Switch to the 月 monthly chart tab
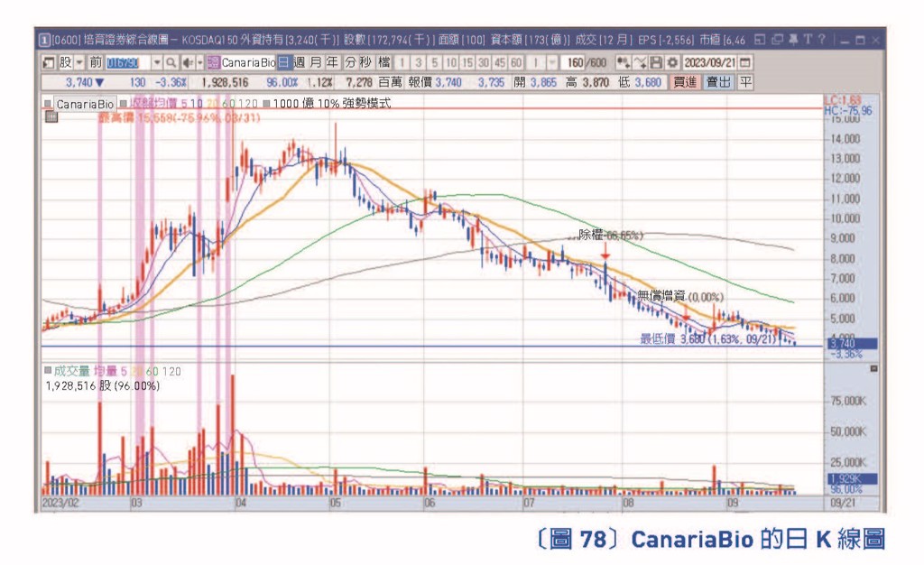924x565 pixels. tap(317, 62)
